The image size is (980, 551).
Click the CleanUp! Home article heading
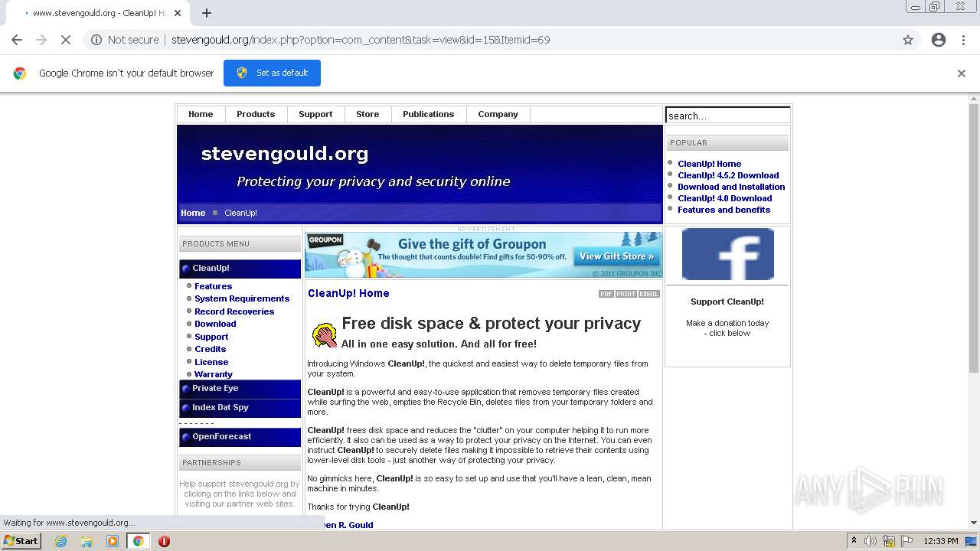(348, 293)
